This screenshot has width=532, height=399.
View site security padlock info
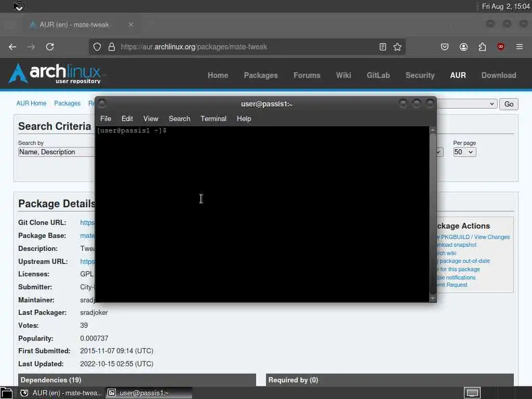(x=112, y=47)
